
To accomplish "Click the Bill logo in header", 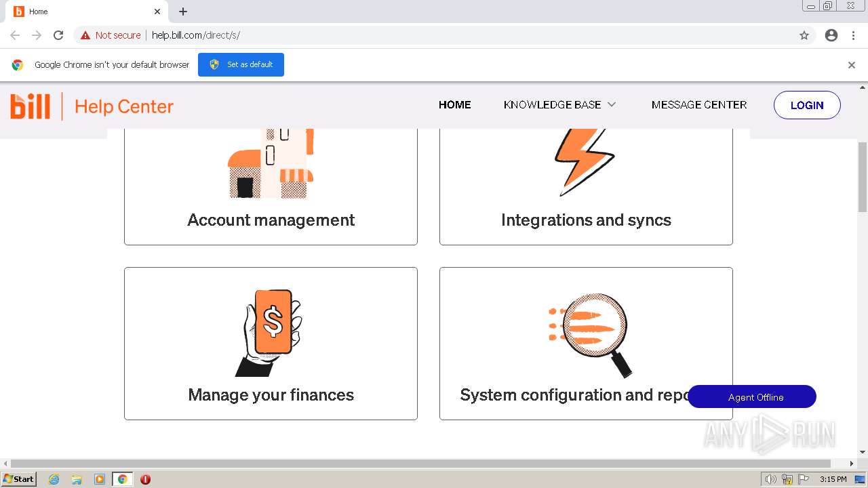I will pyautogui.click(x=31, y=106).
